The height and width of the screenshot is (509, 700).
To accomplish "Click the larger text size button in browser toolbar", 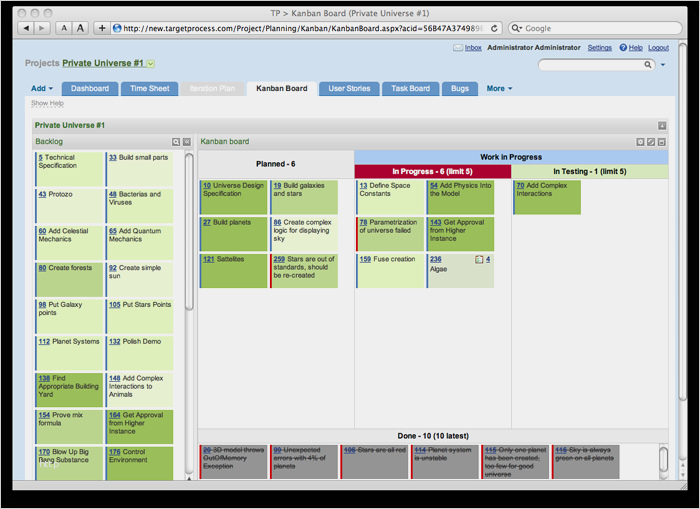I will pos(81,28).
